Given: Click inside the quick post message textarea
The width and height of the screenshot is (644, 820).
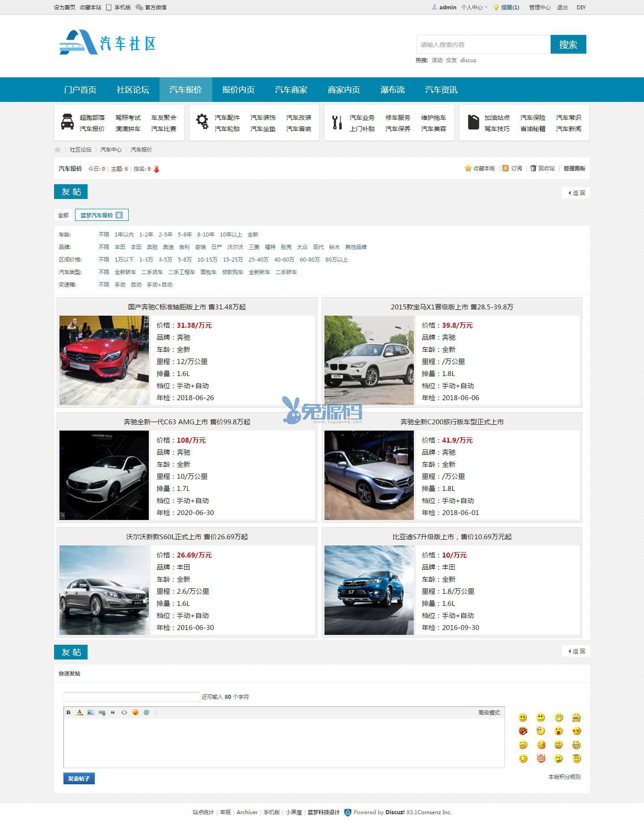Looking at the screenshot, I should (284, 743).
